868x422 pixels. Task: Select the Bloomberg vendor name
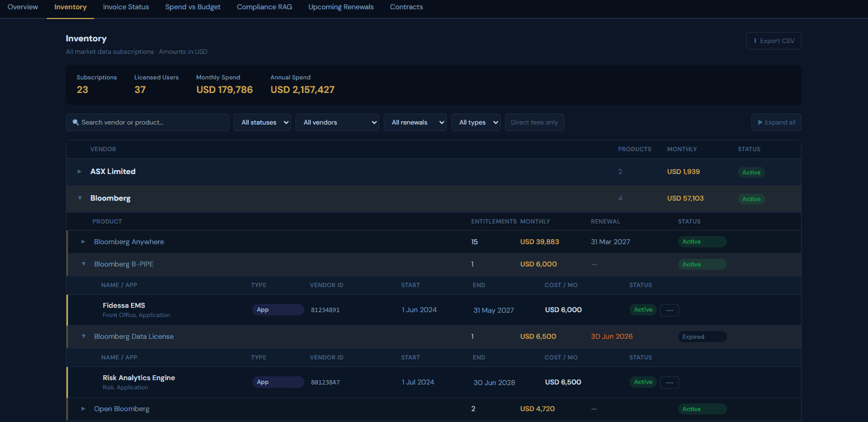[x=110, y=198]
